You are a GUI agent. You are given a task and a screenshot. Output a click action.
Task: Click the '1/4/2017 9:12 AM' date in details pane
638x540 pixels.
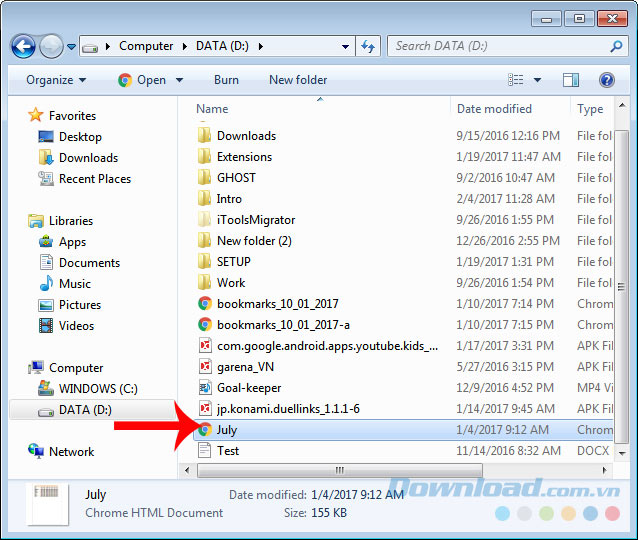357,495
